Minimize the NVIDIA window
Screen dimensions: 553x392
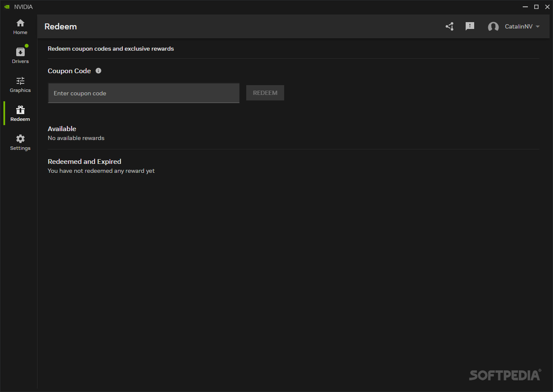coord(524,7)
